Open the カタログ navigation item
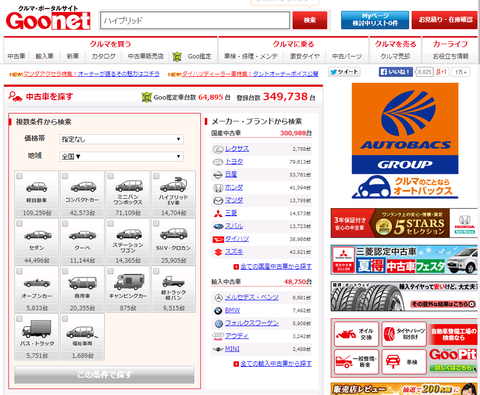Image resolution: width=480 pixels, height=395 pixels. [103, 56]
